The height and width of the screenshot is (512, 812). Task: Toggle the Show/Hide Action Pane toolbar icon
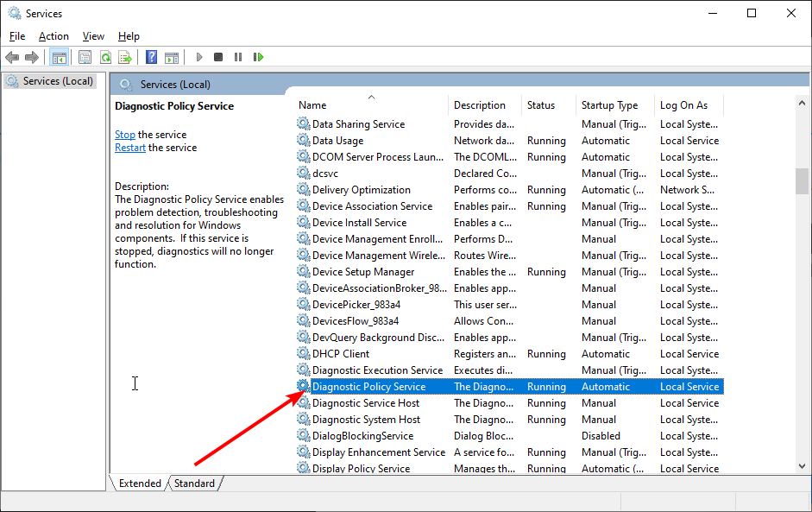[x=172, y=57]
